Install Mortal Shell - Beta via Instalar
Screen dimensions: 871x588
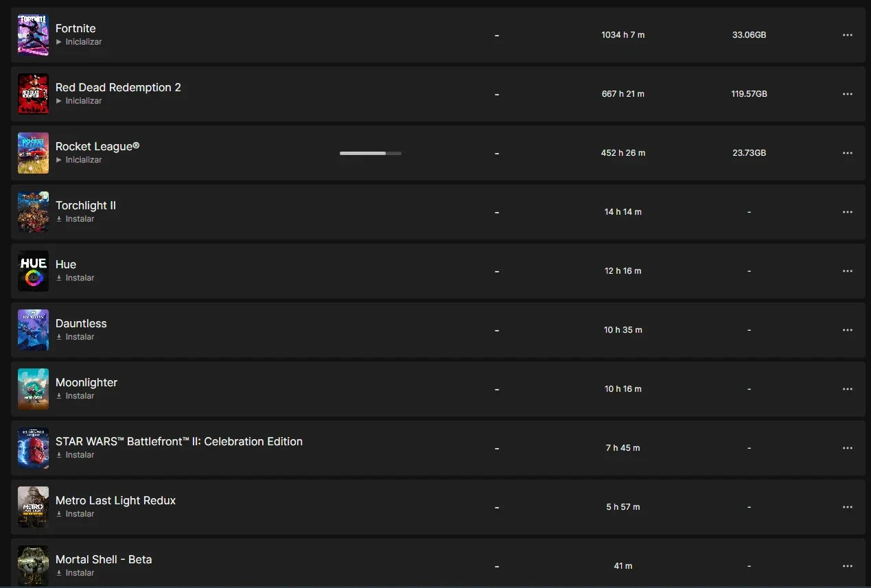76,573
